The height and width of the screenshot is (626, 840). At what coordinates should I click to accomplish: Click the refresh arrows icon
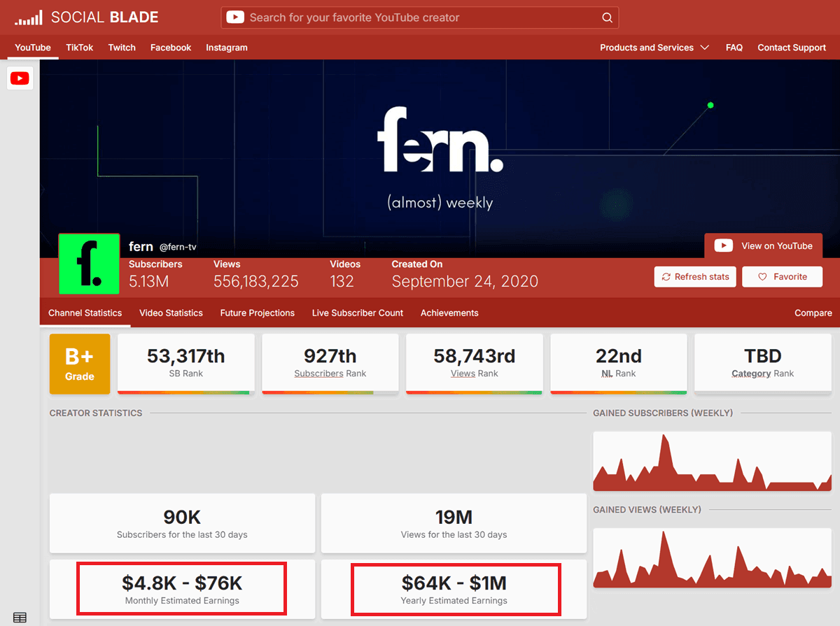pos(666,277)
